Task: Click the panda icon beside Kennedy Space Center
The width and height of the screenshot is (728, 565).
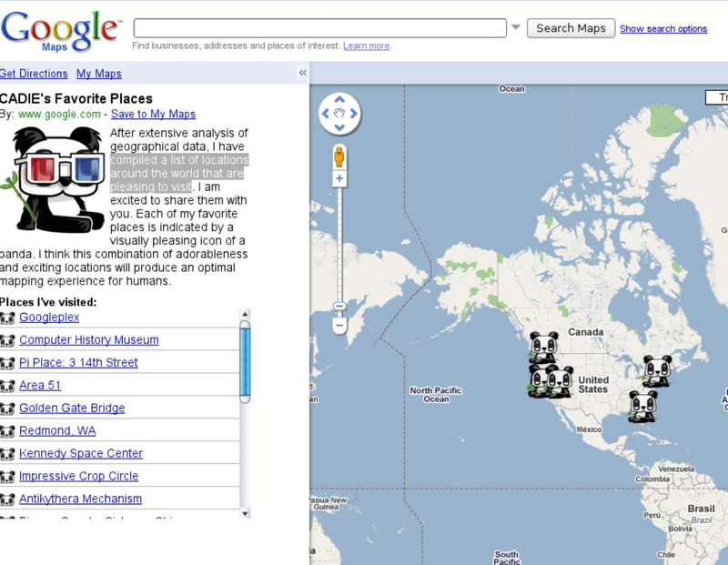Action: click(7, 455)
